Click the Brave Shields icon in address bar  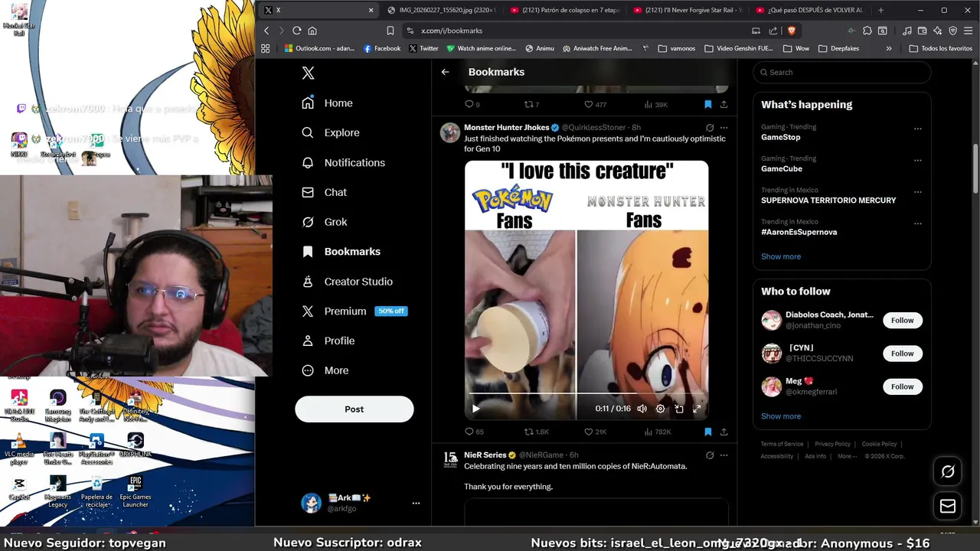pos(791,31)
